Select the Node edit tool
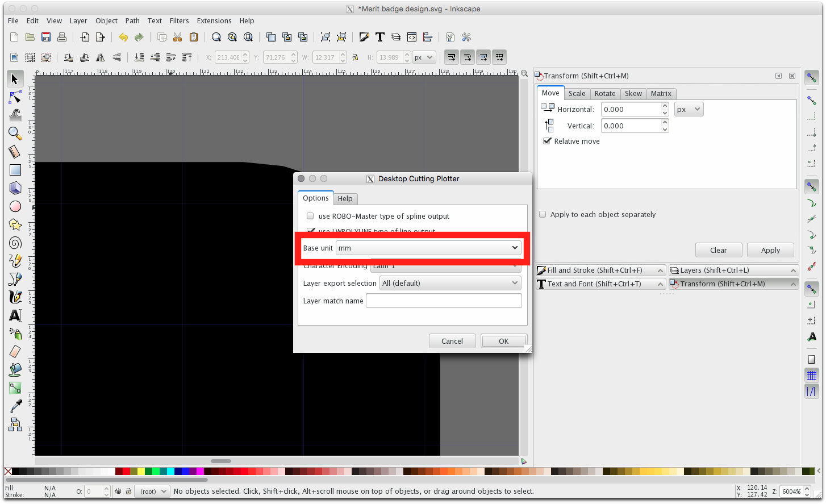 [15, 98]
